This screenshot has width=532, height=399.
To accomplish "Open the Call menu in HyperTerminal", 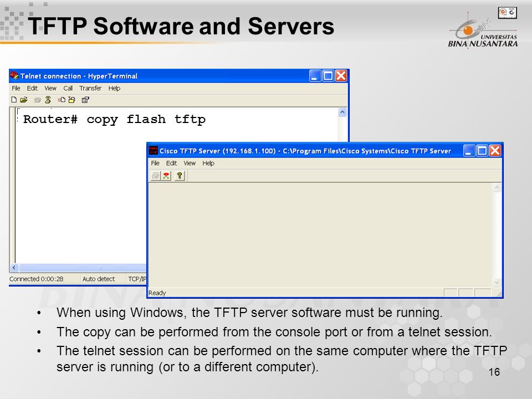I will [68, 88].
